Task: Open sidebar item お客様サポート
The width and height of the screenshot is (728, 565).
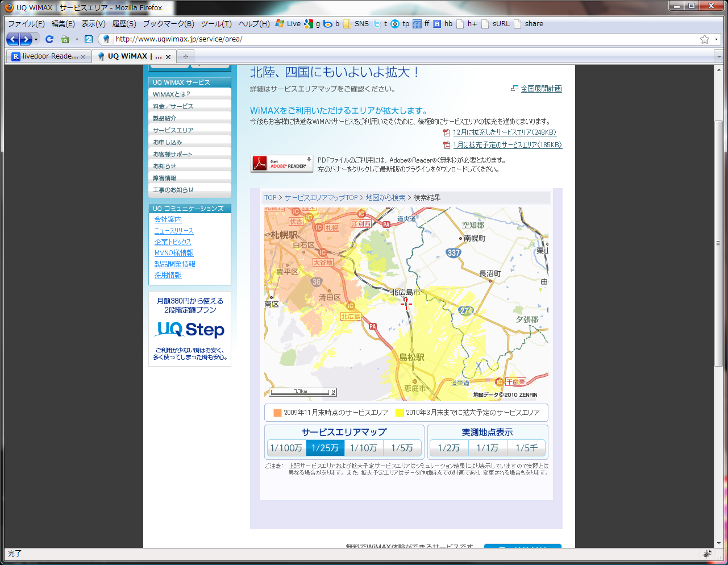Action: [x=190, y=154]
